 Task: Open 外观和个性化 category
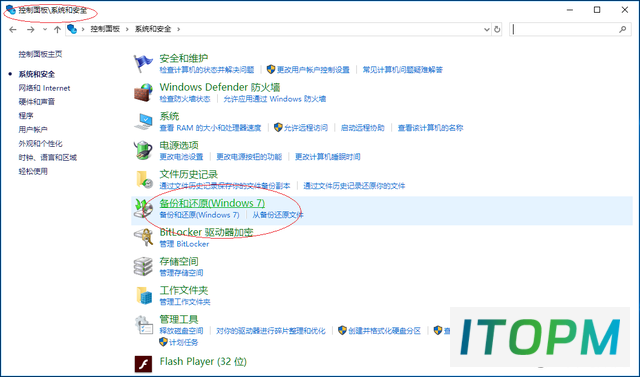pyautogui.click(x=40, y=143)
